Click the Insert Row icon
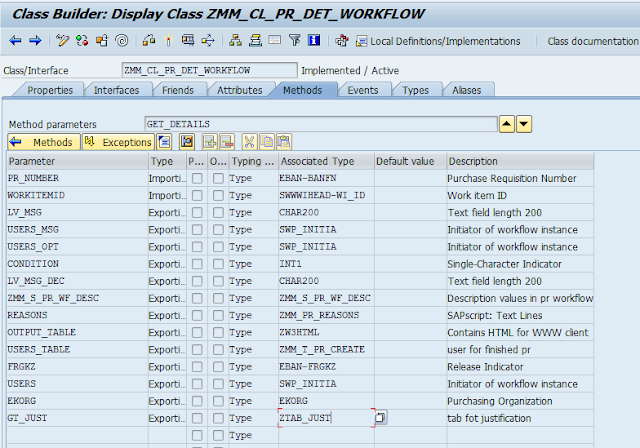 pyautogui.click(x=210, y=142)
